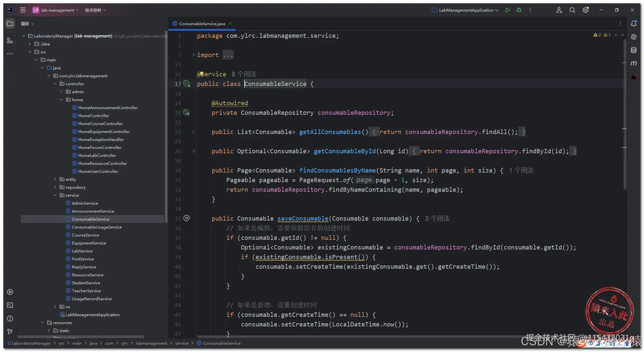Image resolution: width=644 pixels, height=352 pixels.
Task: Open the lab-management project dropdown
Action: pos(56,10)
